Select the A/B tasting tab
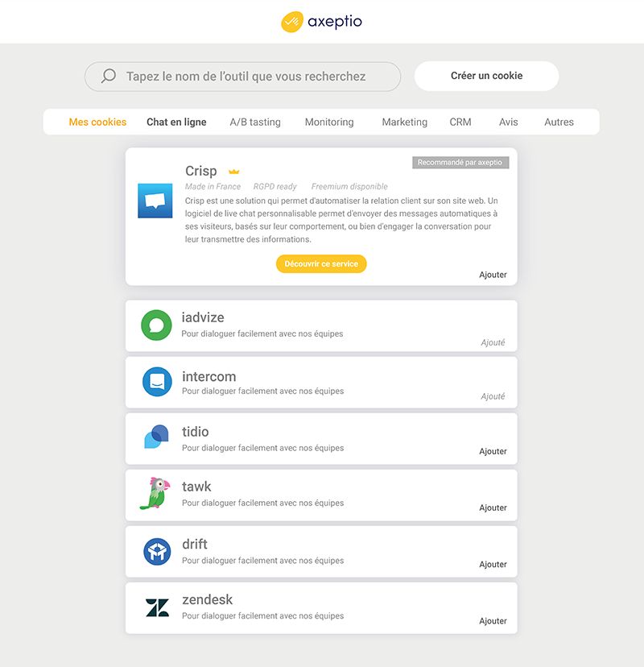 click(x=255, y=122)
